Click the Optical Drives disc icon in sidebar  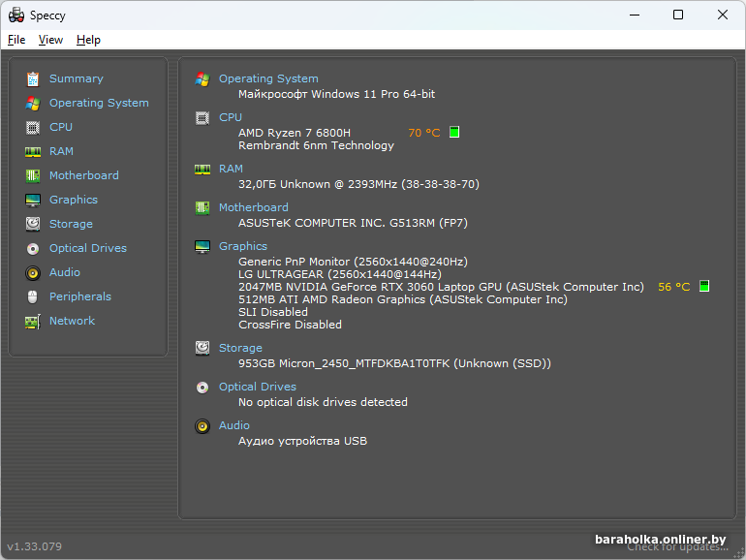tap(33, 248)
